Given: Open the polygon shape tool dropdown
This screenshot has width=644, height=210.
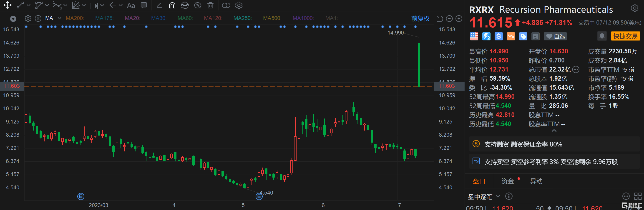Looking at the screenshot, I should [x=47, y=5].
